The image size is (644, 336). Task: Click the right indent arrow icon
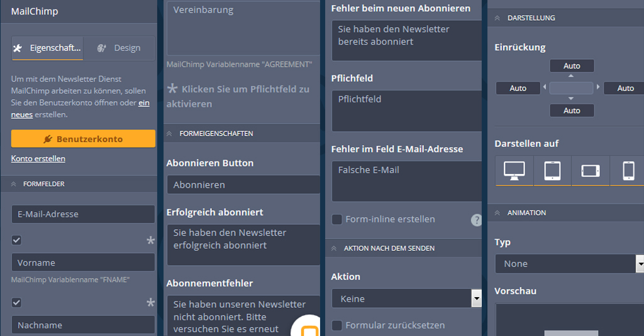pyautogui.click(x=598, y=87)
